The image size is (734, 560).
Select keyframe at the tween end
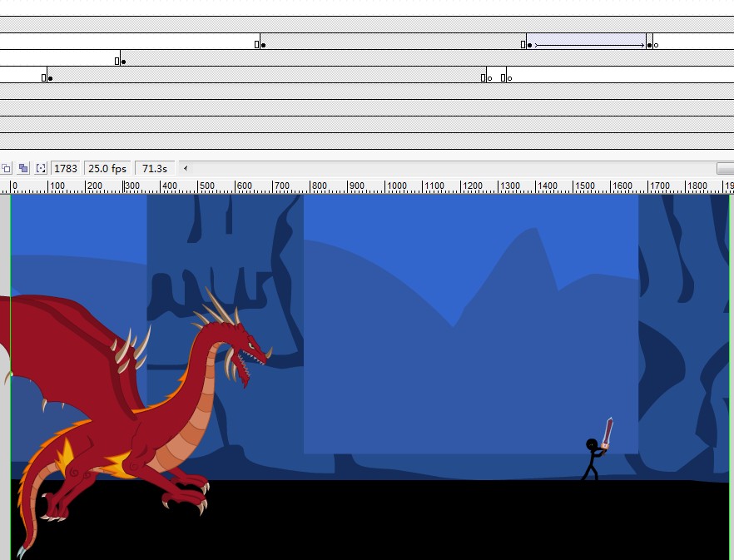pyautogui.click(x=649, y=45)
